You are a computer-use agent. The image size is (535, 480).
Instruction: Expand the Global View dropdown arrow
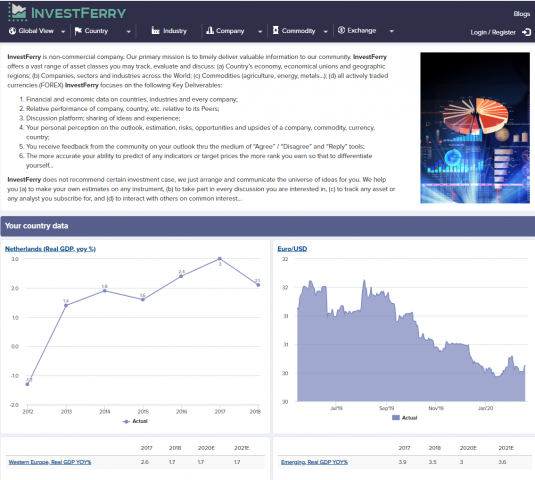pyautogui.click(x=63, y=31)
